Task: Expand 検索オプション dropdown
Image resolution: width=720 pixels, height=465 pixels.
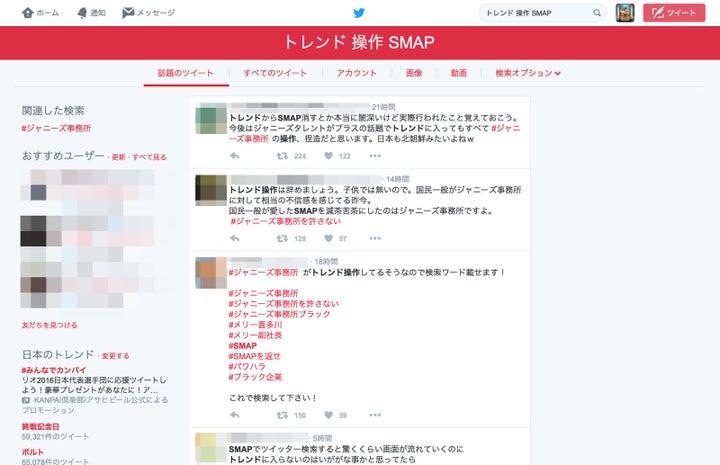Action: [528, 73]
